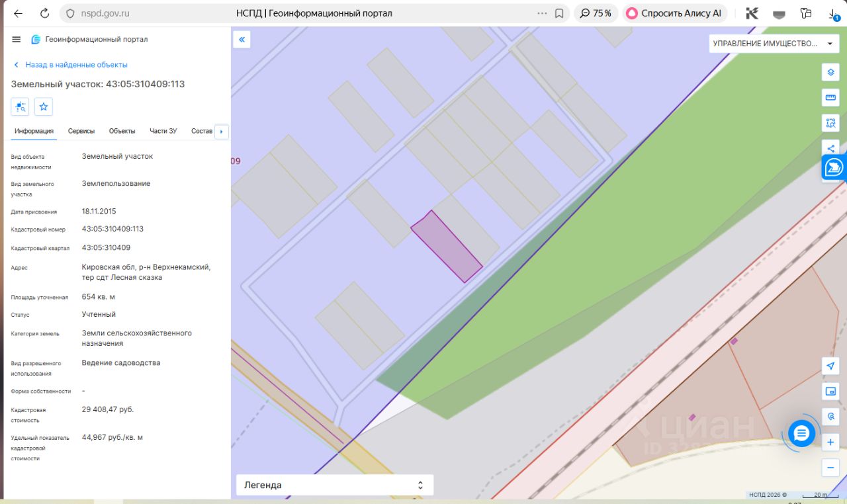Open the Части ЗУ tab

pos(163,131)
